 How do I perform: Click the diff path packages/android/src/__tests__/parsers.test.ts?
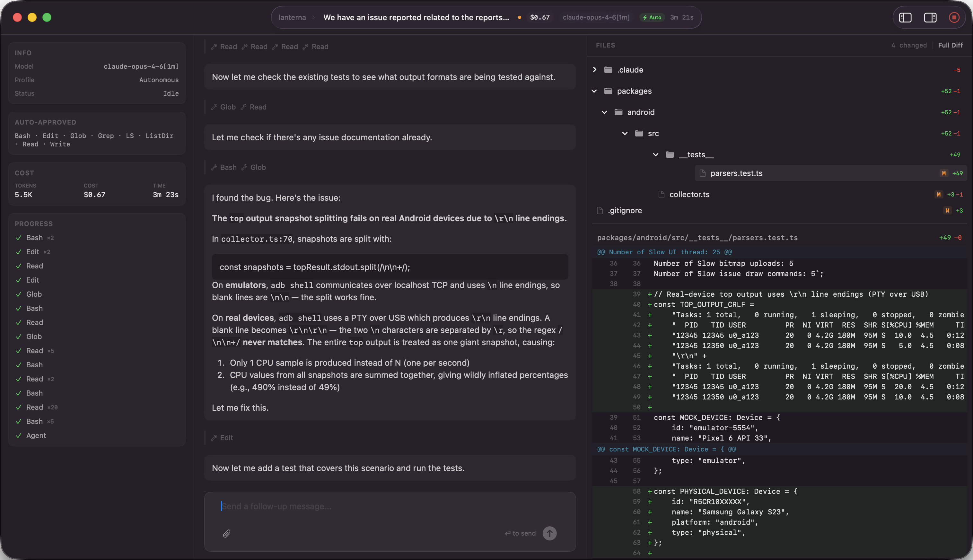697,238
